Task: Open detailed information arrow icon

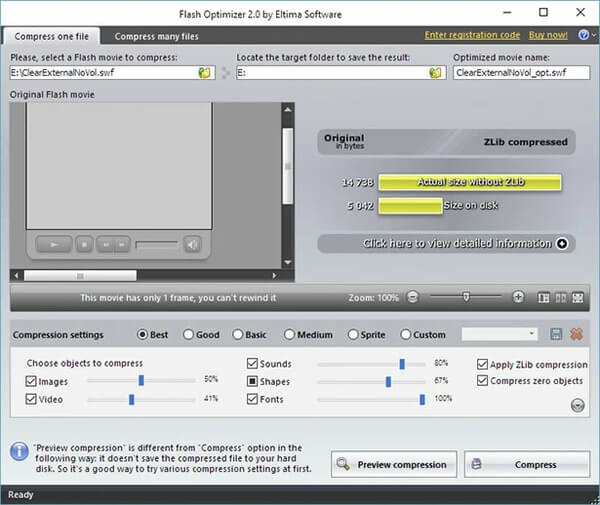Action: [562, 243]
